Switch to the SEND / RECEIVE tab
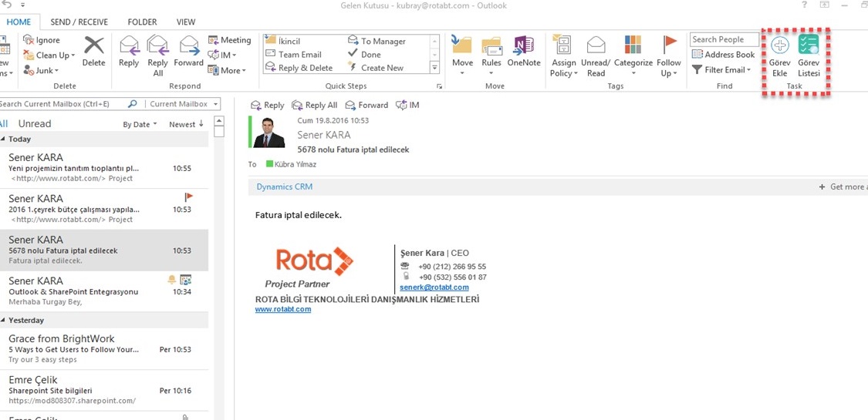 (x=79, y=22)
